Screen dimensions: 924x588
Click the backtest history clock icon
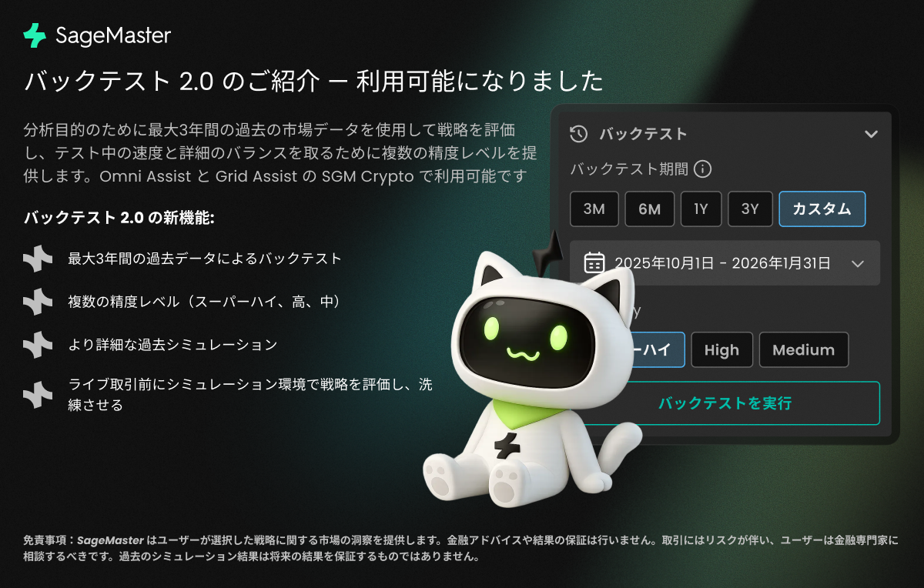click(579, 134)
